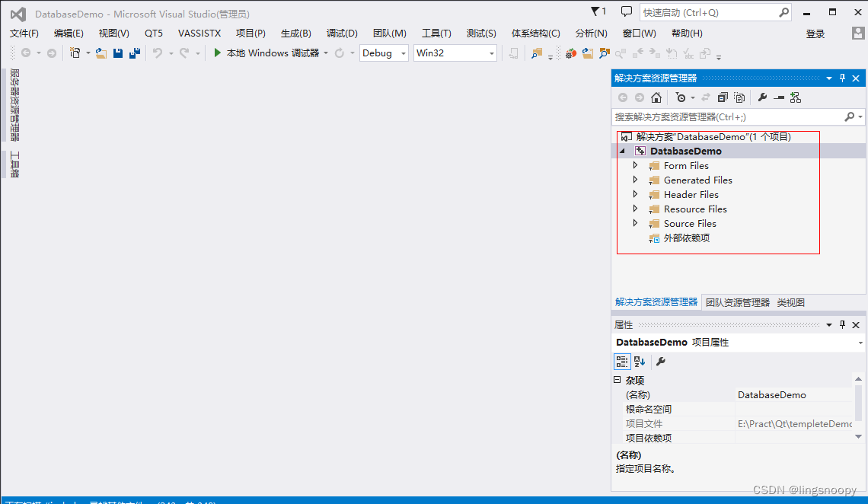Switch to the 团队资源管理器 tab
The image size is (868, 504).
tap(737, 302)
